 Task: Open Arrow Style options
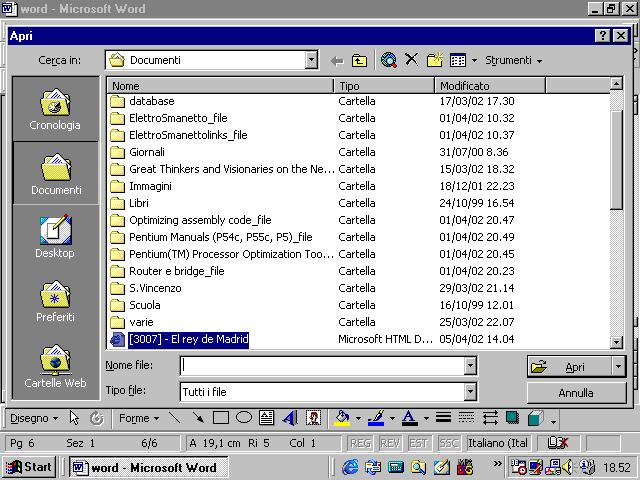coord(490,418)
